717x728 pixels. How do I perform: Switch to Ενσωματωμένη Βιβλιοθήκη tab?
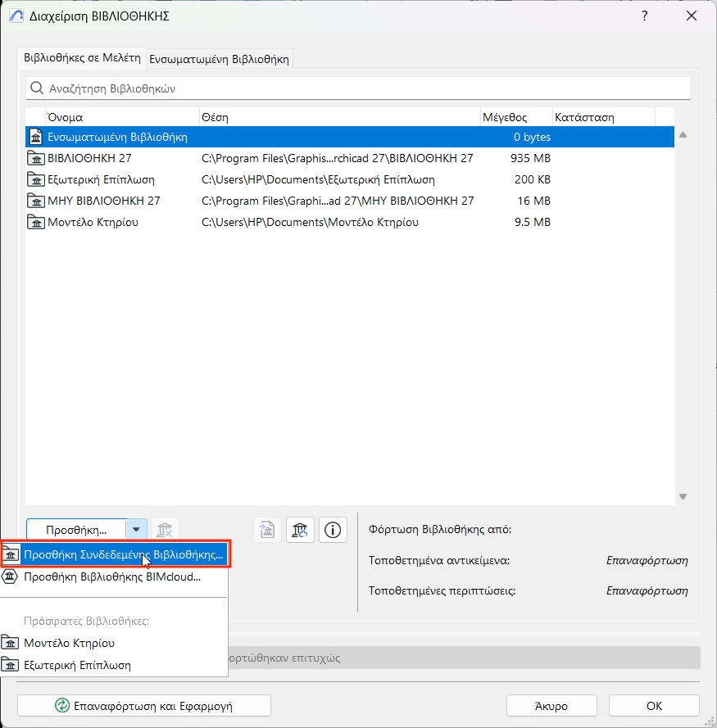219,59
